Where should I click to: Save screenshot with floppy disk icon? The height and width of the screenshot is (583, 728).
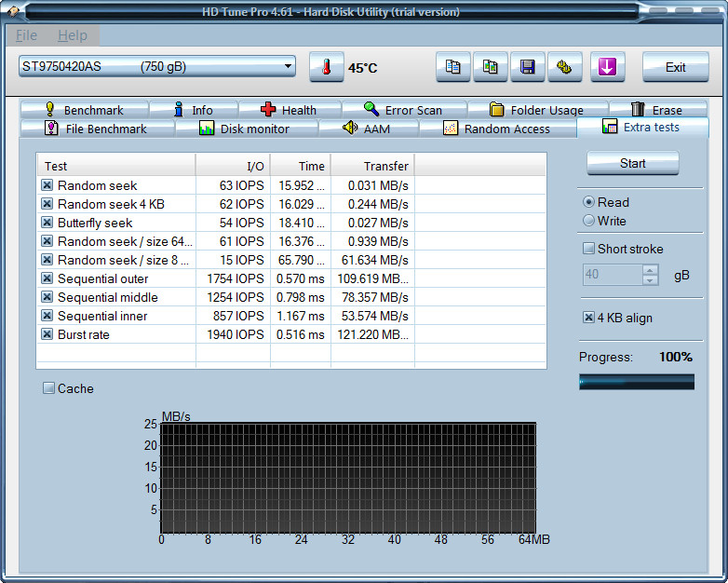click(x=527, y=67)
